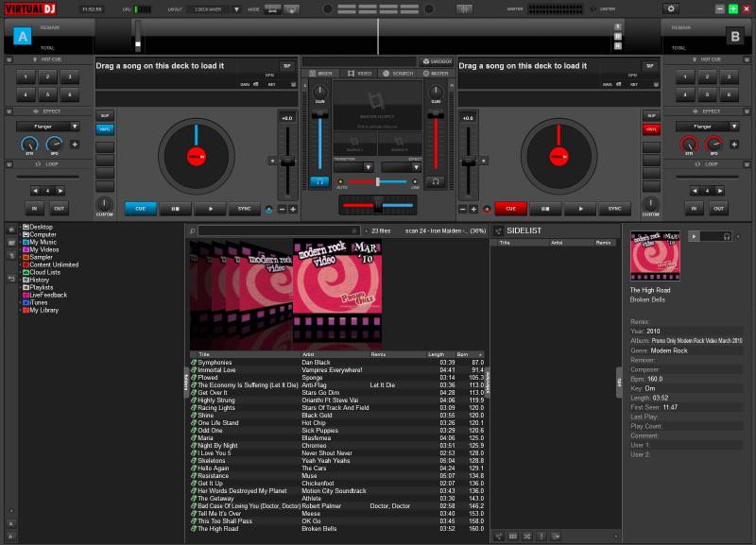Add effect slot with deck B plus icon
Screen dimensions: 756x545
coord(734,145)
